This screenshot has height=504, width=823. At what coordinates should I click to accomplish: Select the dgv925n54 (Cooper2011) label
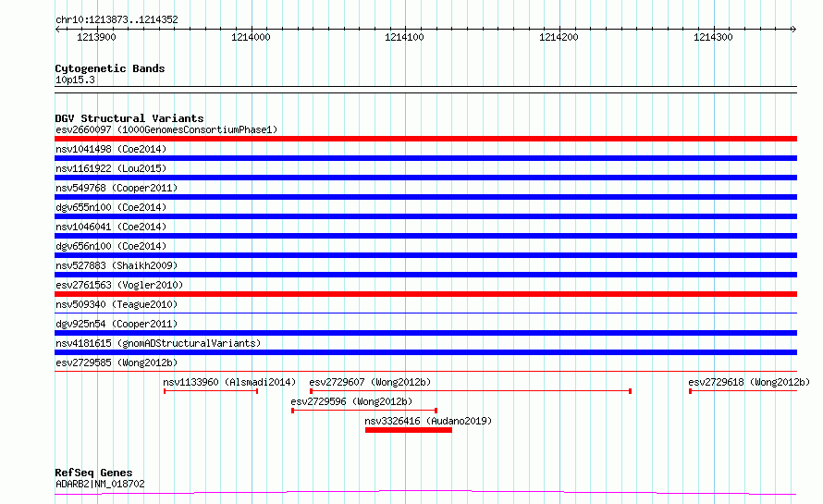(117, 324)
